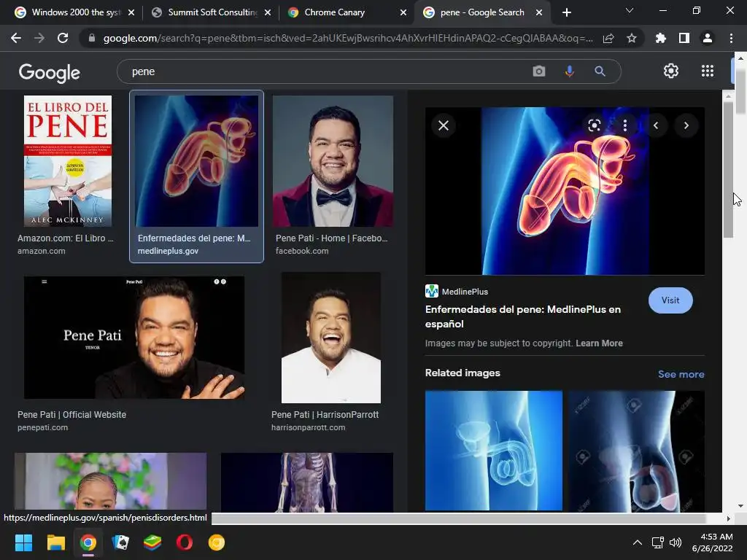Open the Extensions puzzle icon
Screen dimensions: 747x560
point(661,38)
